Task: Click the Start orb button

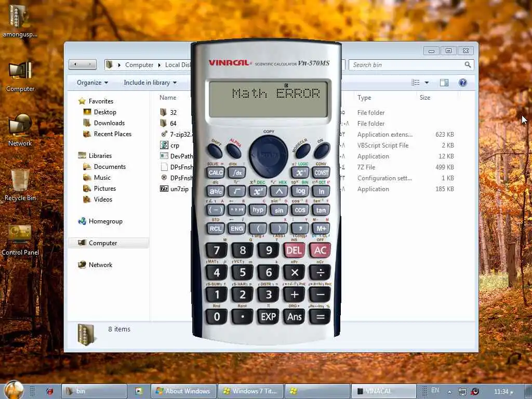Action: (14, 390)
